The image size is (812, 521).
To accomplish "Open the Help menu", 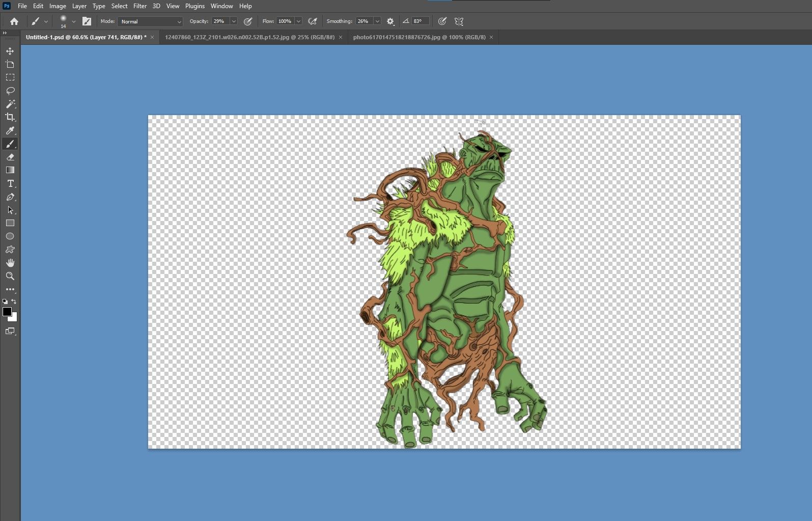I will click(x=245, y=6).
